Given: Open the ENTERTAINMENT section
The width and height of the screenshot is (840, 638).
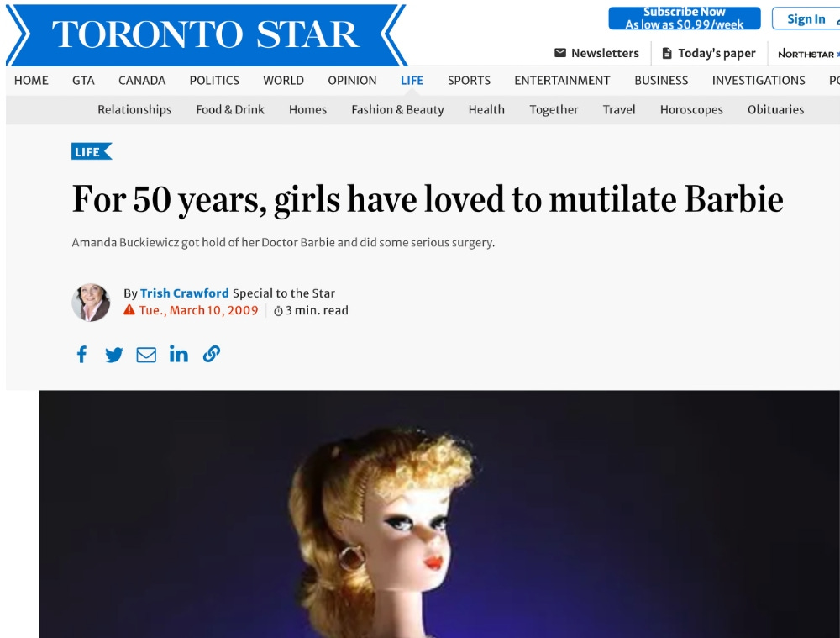Looking at the screenshot, I should point(562,81).
